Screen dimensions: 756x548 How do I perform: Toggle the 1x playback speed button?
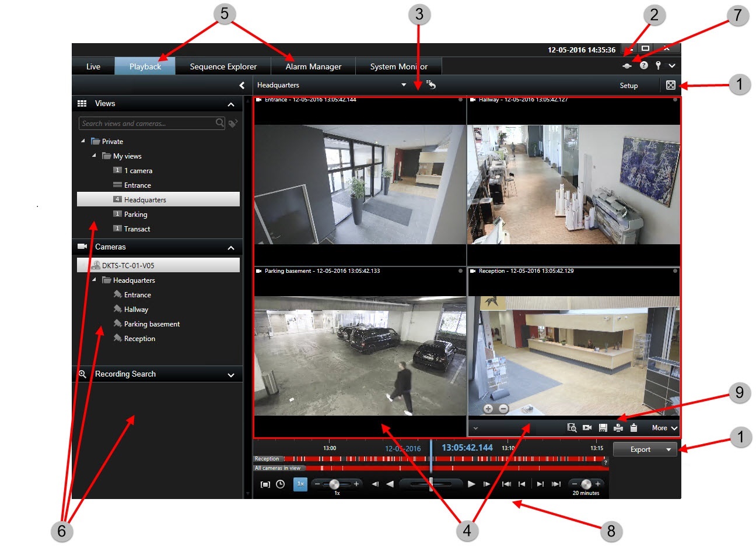coord(300,484)
